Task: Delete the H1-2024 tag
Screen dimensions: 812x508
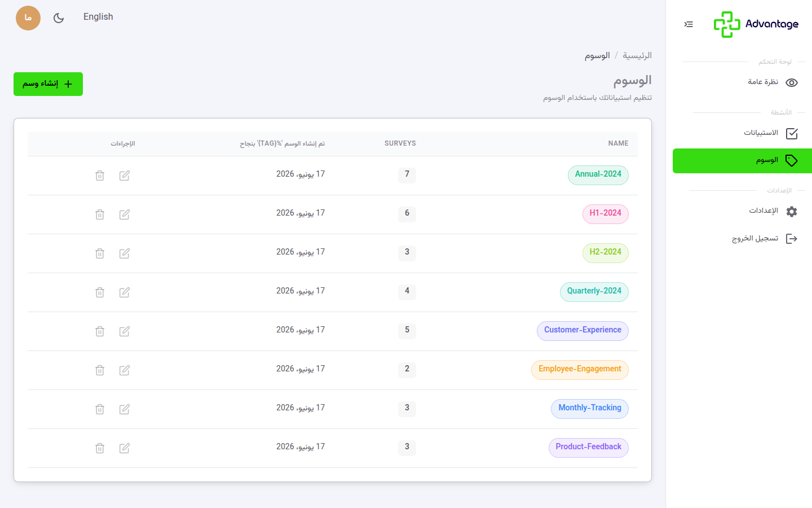Action: tap(100, 214)
